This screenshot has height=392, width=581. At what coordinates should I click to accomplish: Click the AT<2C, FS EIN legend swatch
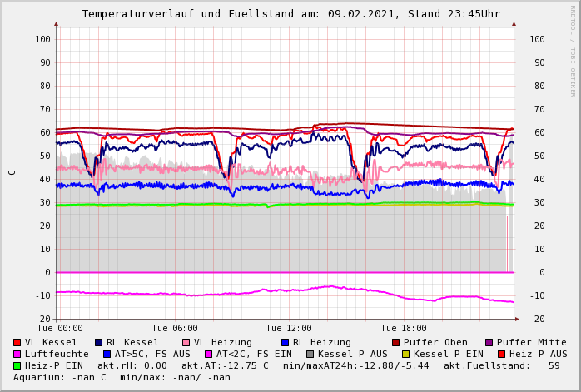(208, 354)
